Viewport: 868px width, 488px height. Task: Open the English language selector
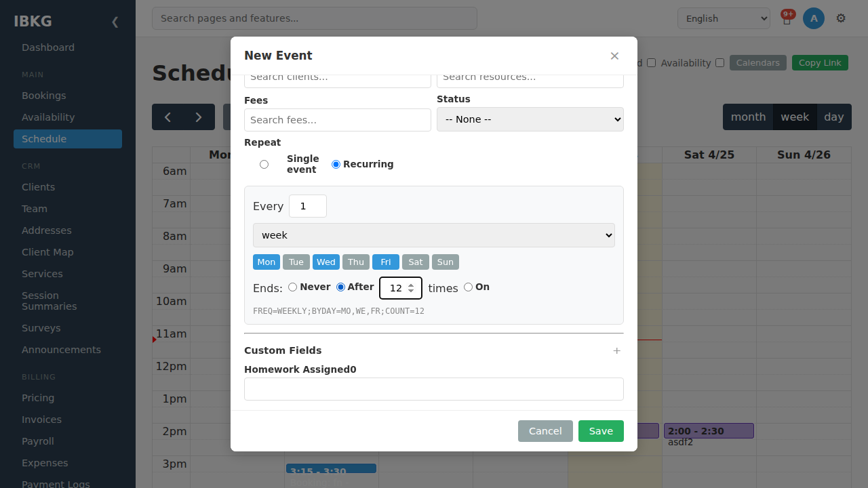[724, 18]
